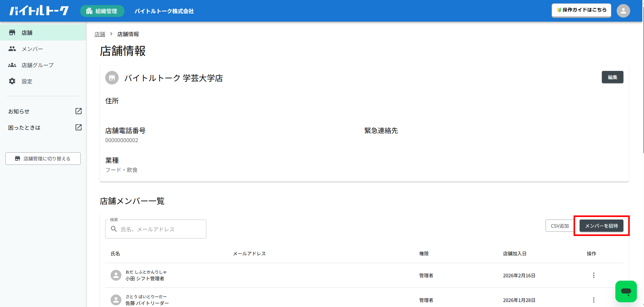Viewport: 644px width, 307px height.
Task: Click the 店舗加入日 column header
Action: 515,254
